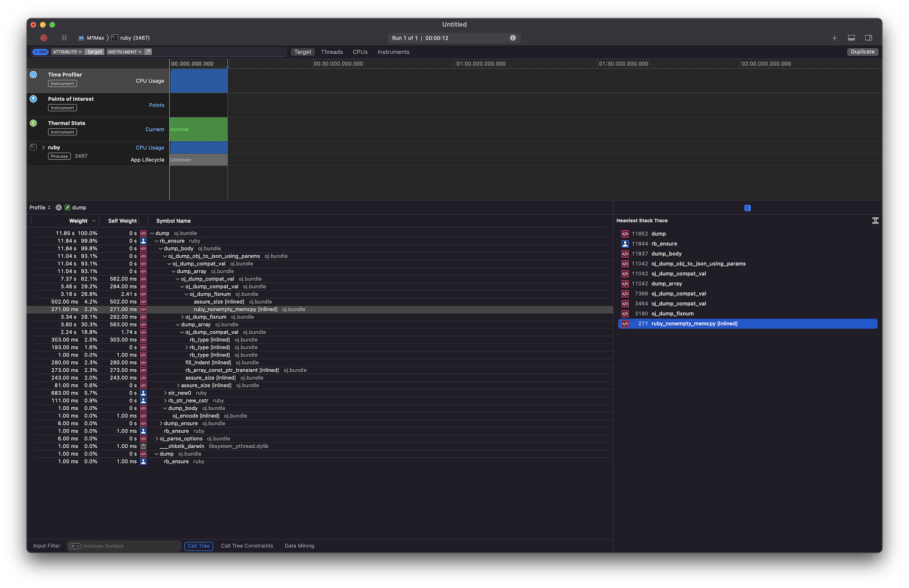Expand the ruby process track
The width and height of the screenshot is (909, 588).
[43, 148]
